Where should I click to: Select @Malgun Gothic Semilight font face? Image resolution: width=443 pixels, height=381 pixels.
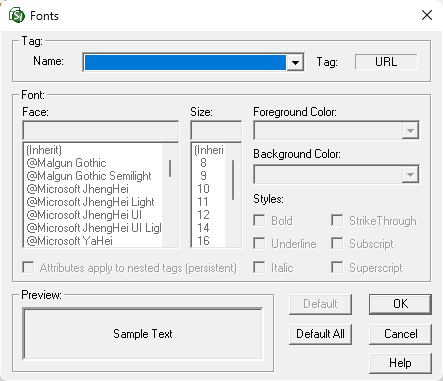93,176
